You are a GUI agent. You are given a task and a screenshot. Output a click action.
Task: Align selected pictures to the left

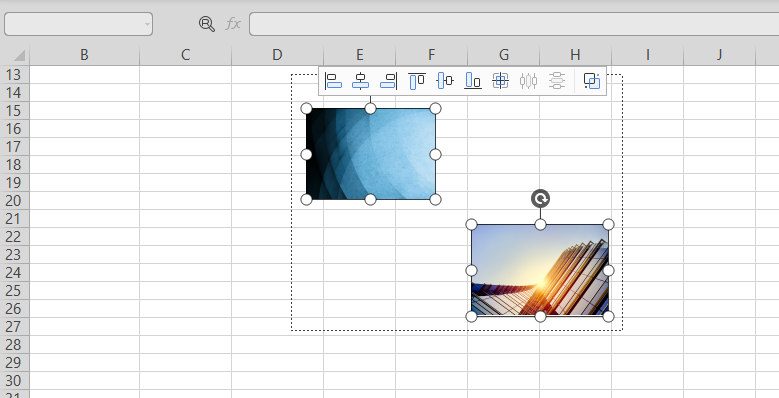pyautogui.click(x=333, y=80)
